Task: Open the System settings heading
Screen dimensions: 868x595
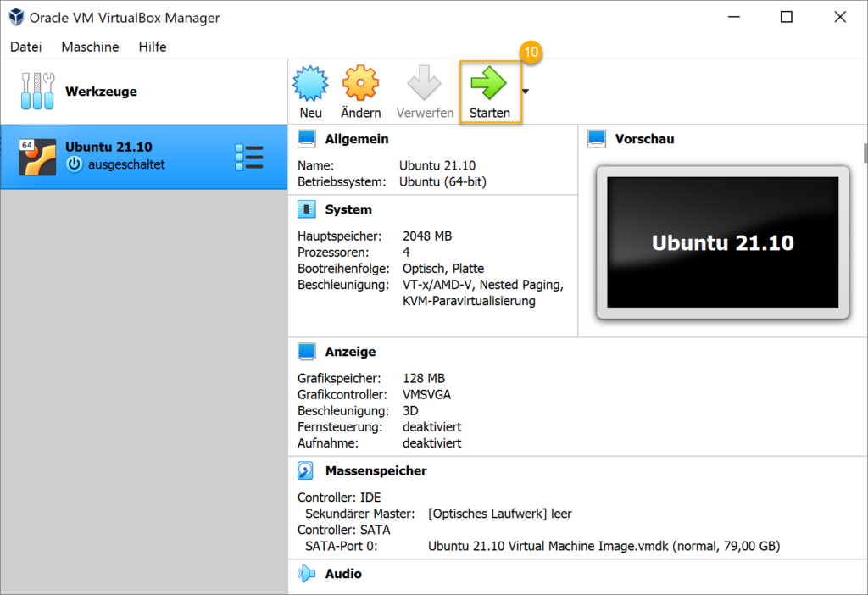Action: point(348,209)
